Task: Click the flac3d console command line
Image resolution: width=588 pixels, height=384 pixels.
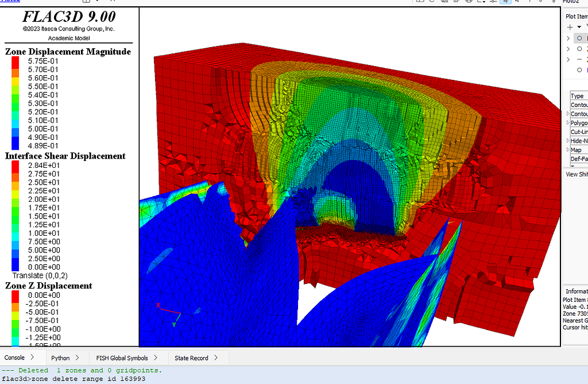Action: point(115,378)
